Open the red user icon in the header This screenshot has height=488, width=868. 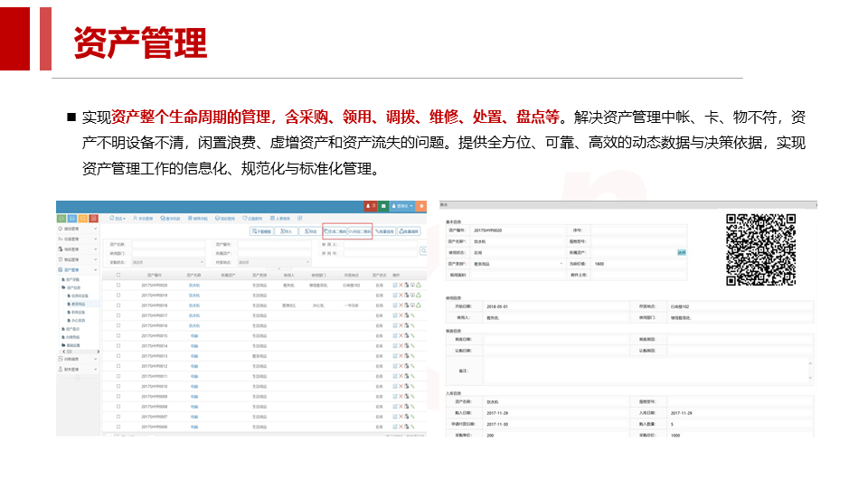[371, 206]
